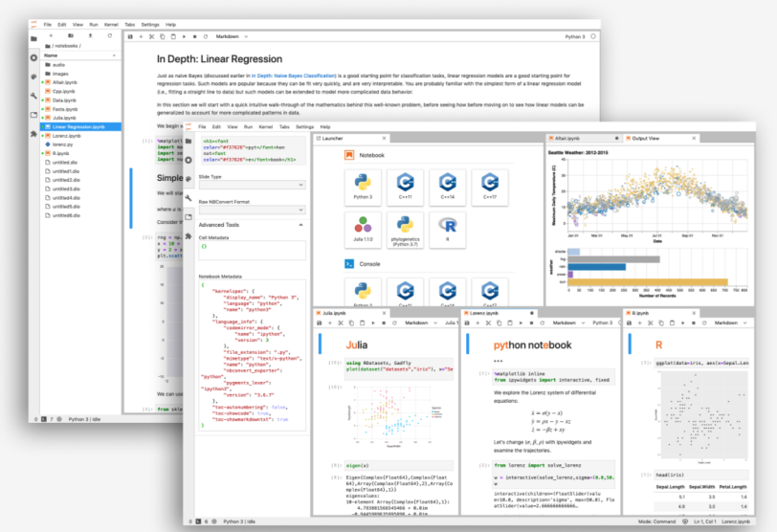Launch a C++11 notebook from the Launcher
The height and width of the screenshot is (532, 777).
406,188
